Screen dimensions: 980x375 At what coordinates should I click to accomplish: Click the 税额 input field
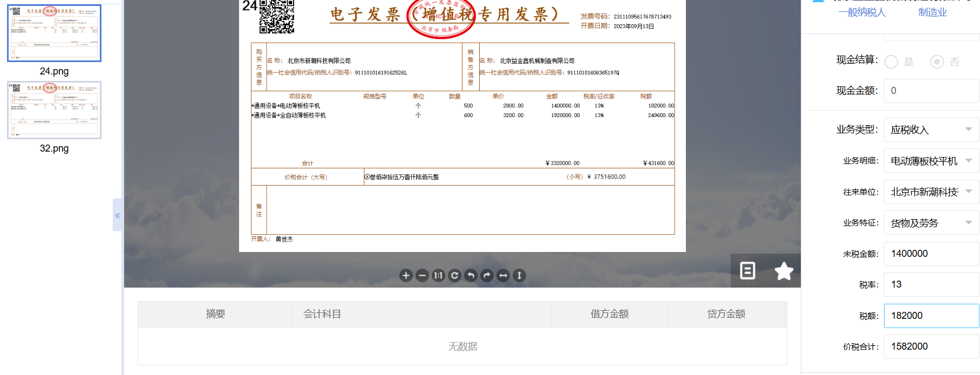[931, 316]
